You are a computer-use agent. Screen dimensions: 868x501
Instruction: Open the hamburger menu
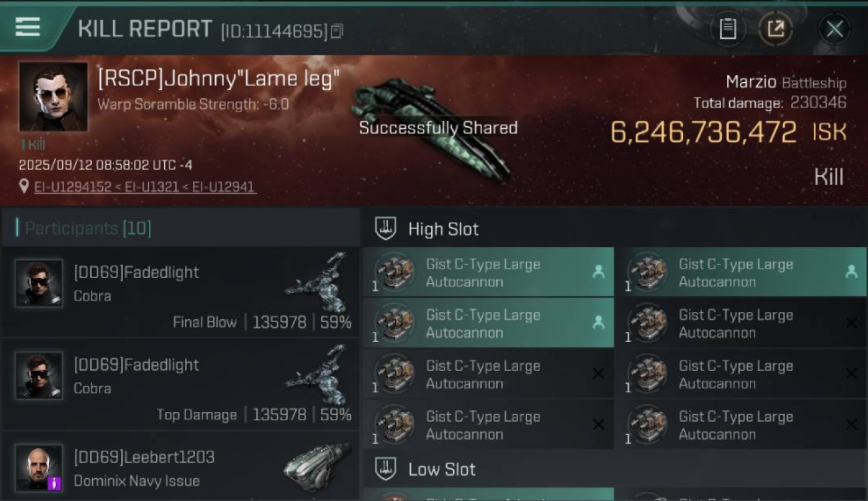coord(27,27)
